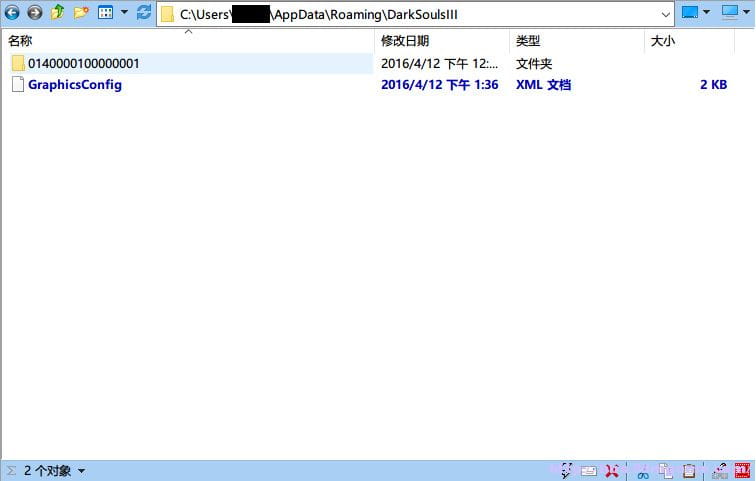Click the clipboard paste icon

click(689, 471)
